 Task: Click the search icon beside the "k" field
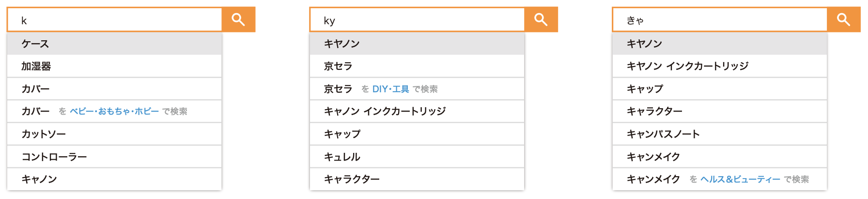pyautogui.click(x=238, y=19)
